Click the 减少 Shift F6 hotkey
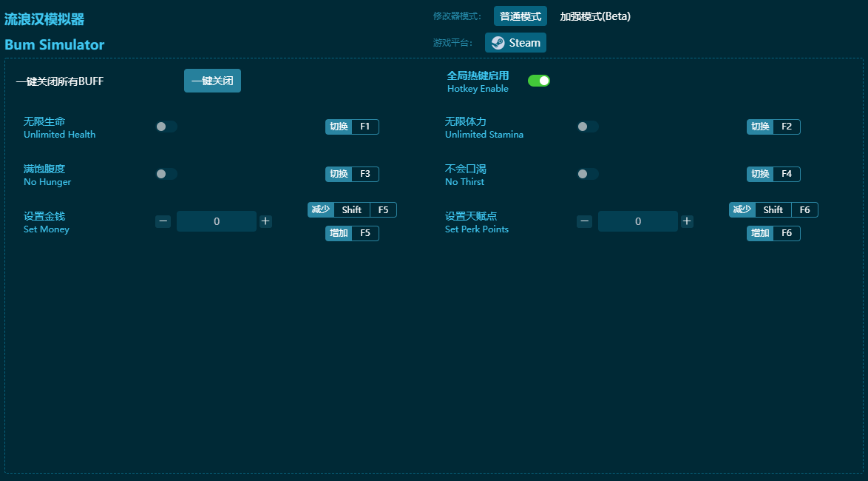 pos(773,210)
